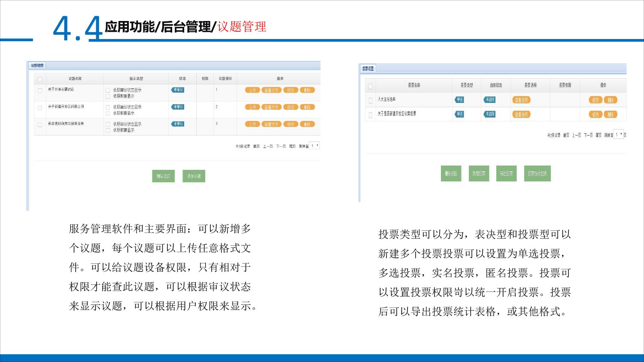The image size is (644, 362).
Task: Click the 未审议 status badge of 关于新建开发区问题立项
Action: click(178, 107)
